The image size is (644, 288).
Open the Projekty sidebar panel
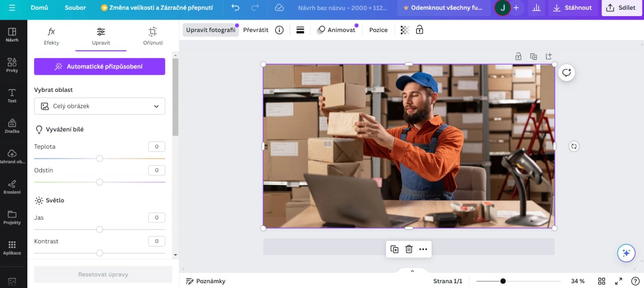click(12, 217)
